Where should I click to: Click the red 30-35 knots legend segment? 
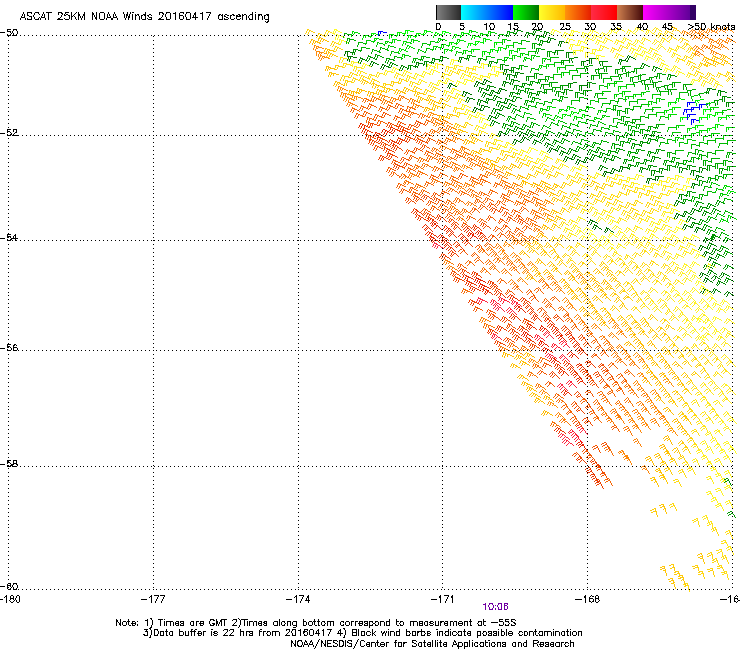604,12
